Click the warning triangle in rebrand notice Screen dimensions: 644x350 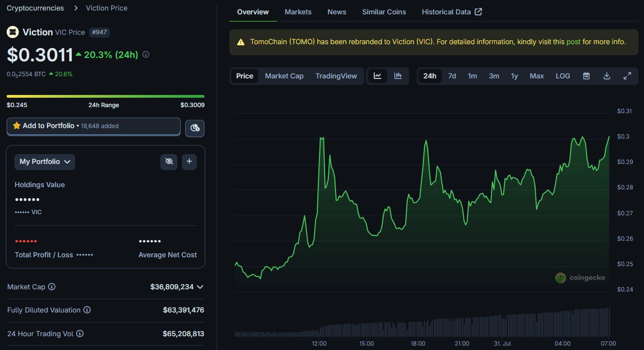pyautogui.click(x=240, y=42)
